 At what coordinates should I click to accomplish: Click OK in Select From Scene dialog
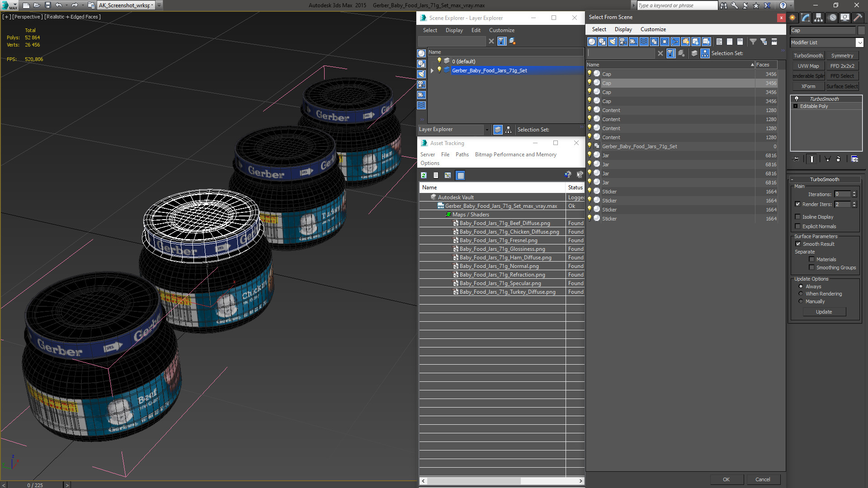point(726,479)
